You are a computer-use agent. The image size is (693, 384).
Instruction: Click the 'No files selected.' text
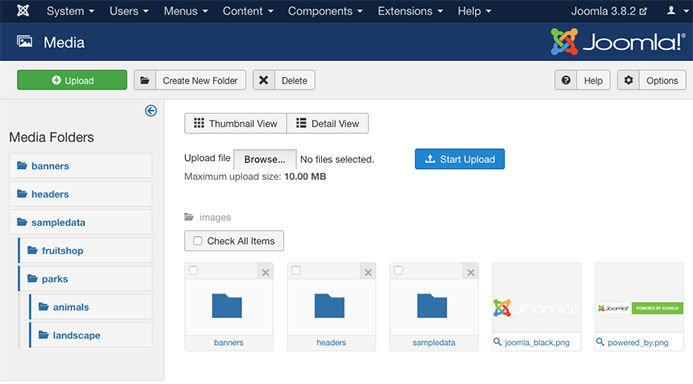click(337, 160)
